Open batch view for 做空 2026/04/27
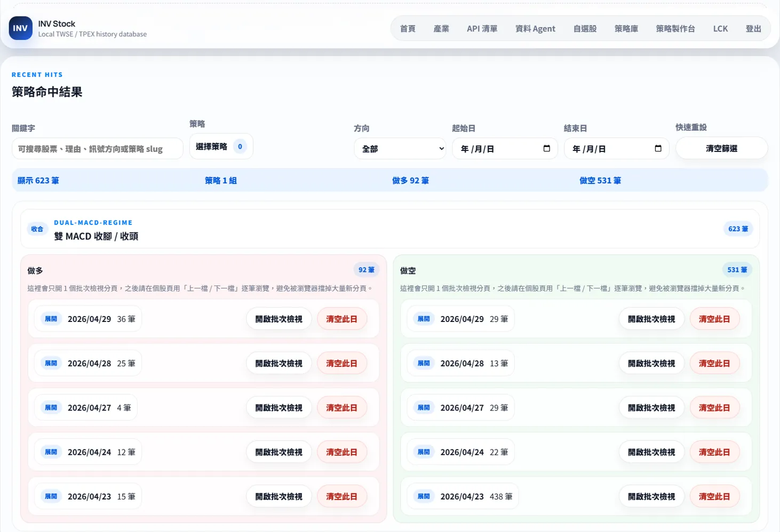 pos(651,408)
